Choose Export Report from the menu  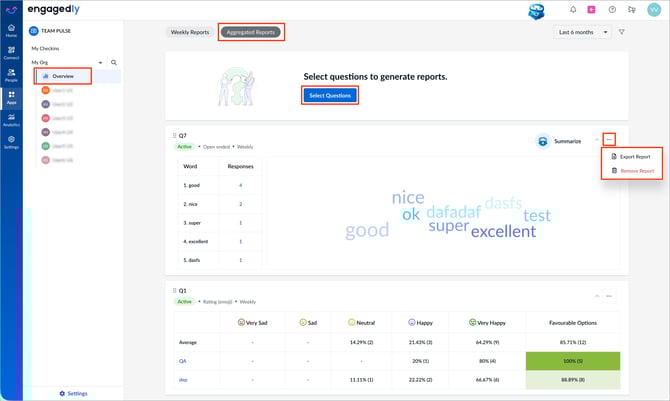pos(631,157)
